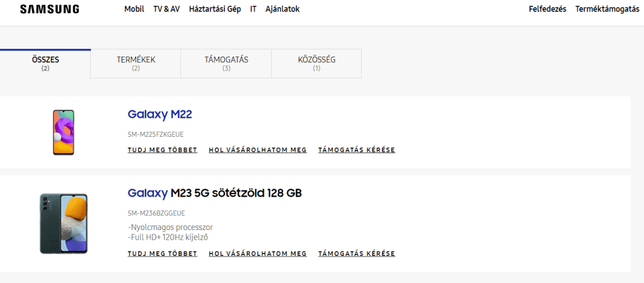Open the Galaxy M22 title link

pos(159,115)
